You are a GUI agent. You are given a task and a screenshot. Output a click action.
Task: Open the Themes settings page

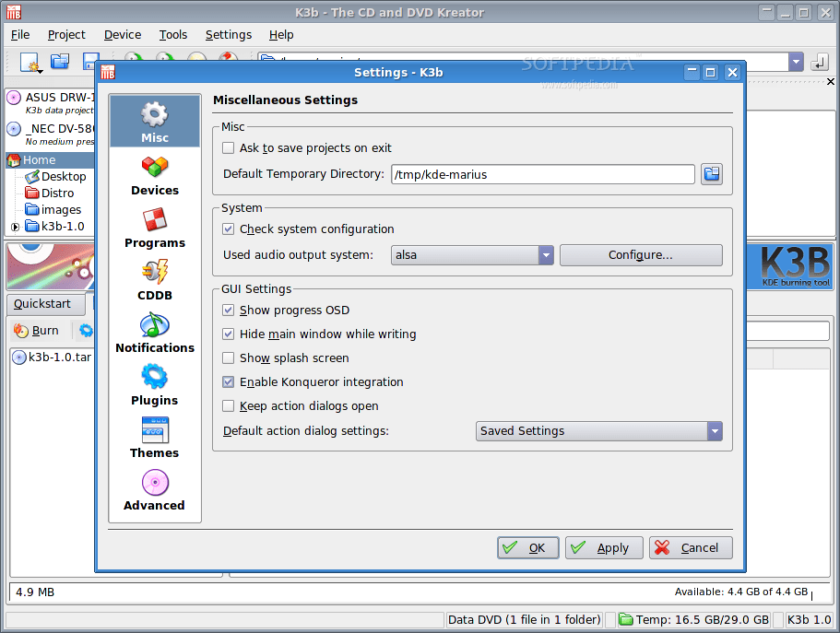pos(154,439)
